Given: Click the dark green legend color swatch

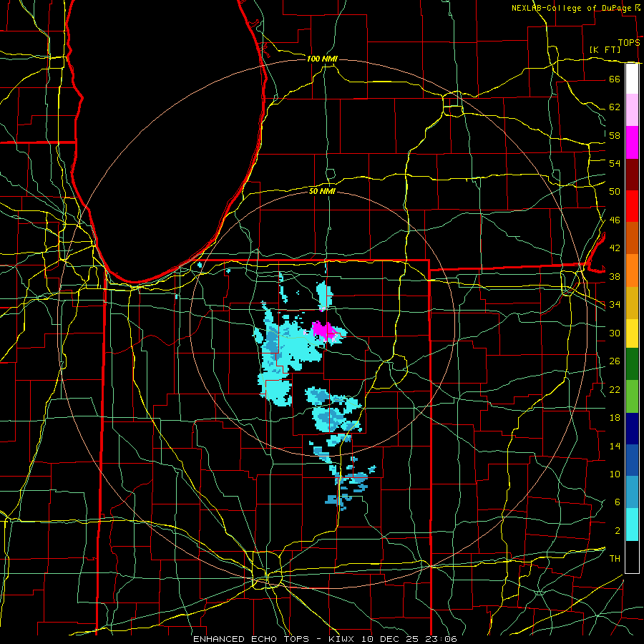Looking at the screenshot, I should point(632,364).
